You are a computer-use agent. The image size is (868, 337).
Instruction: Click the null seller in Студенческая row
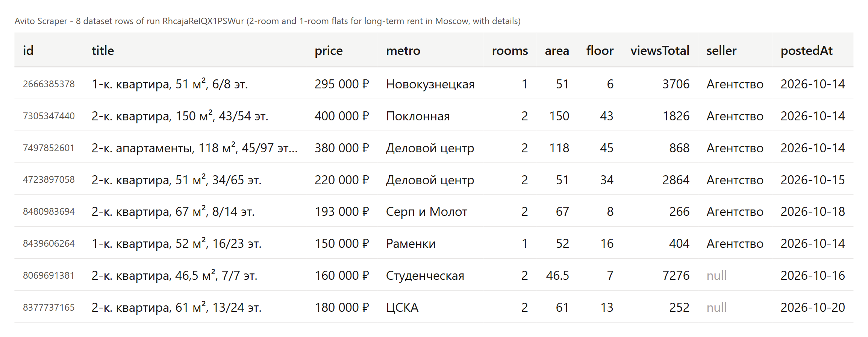[717, 276]
